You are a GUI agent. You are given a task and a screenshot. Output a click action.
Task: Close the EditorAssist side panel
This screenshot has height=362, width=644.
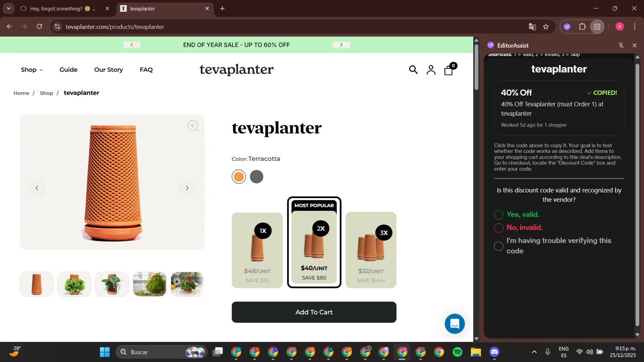click(635, 45)
